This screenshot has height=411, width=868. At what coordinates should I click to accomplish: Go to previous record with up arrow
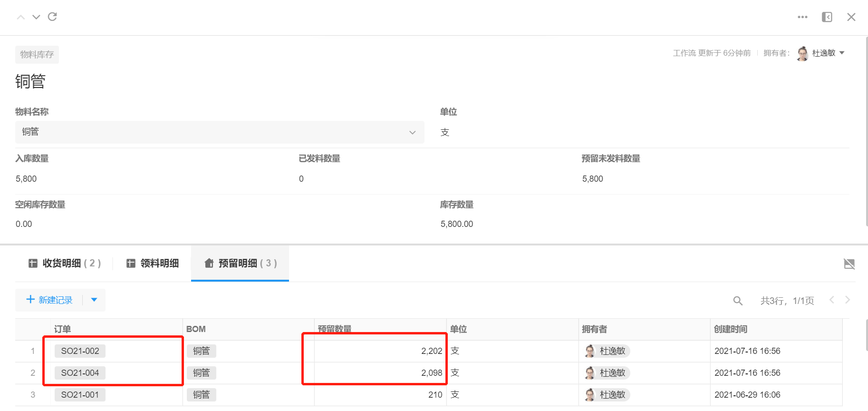[x=21, y=17]
